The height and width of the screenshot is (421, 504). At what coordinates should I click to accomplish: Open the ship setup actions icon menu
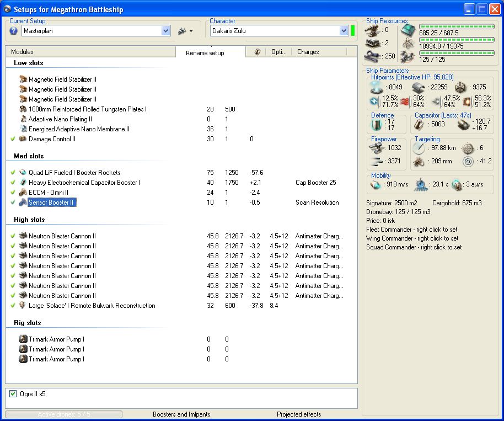pyautogui.click(x=185, y=31)
